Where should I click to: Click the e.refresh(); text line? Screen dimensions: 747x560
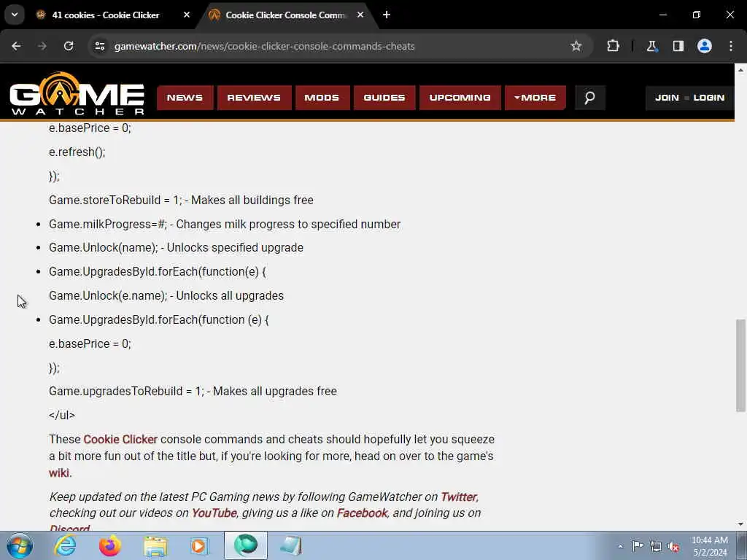77,152
